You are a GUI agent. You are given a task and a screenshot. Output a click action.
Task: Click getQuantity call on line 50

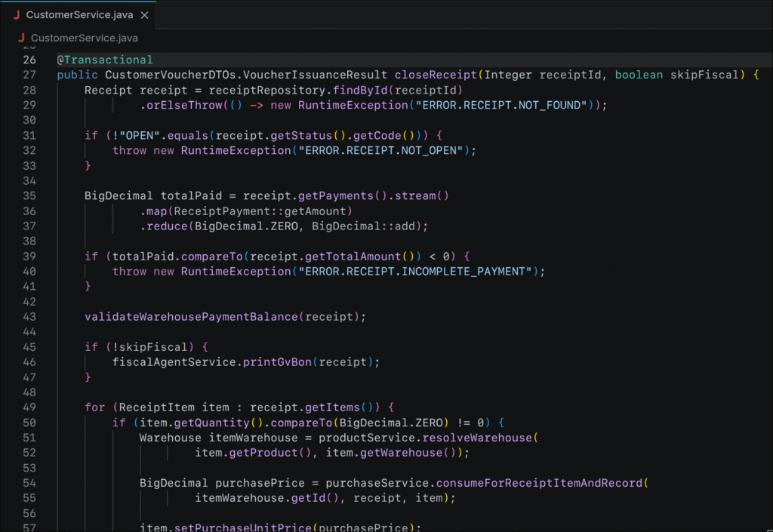[x=212, y=423]
